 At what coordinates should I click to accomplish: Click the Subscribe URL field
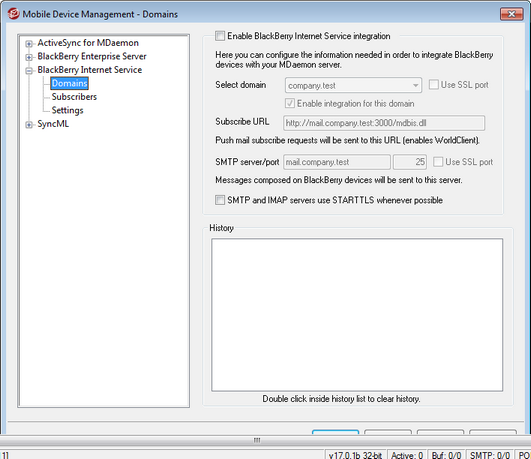pyautogui.click(x=384, y=123)
